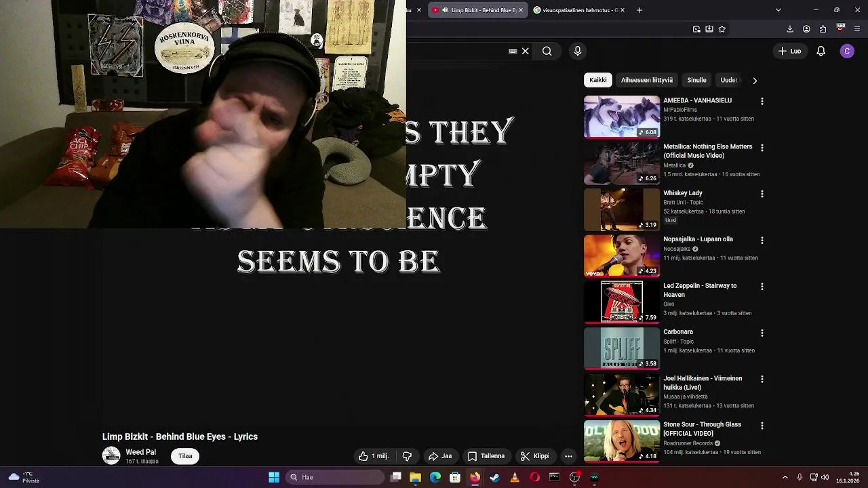Open Weed Pal channel name link

coord(140,452)
